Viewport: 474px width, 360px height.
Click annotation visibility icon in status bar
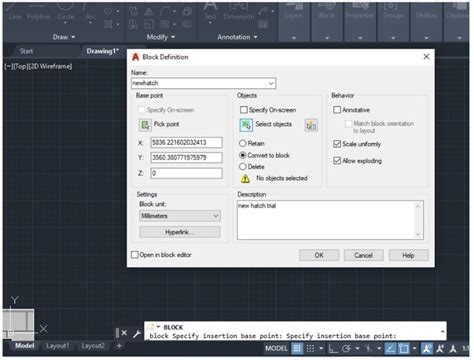[x=426, y=348]
